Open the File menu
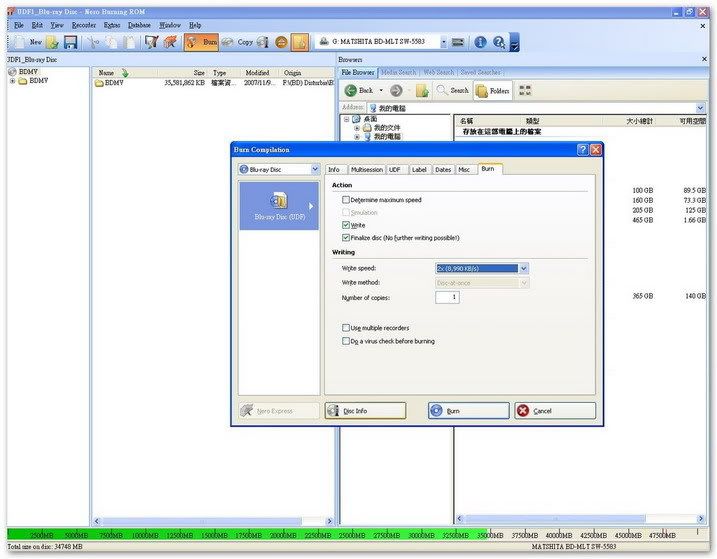This screenshot has width=717, height=559. [x=19, y=25]
